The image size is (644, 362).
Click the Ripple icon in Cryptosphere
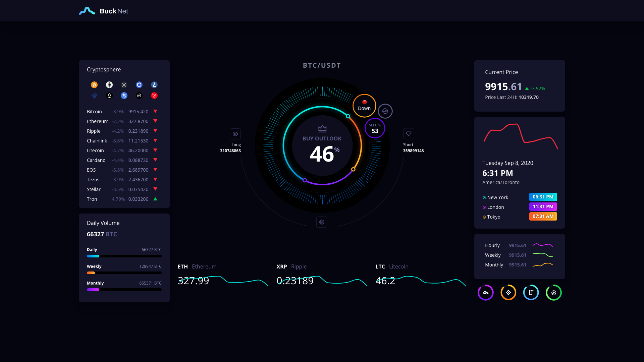click(x=124, y=84)
